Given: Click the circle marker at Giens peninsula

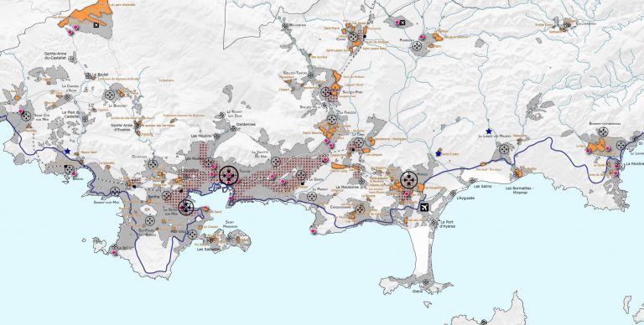Looking at the screenshot, I should click(425, 282).
